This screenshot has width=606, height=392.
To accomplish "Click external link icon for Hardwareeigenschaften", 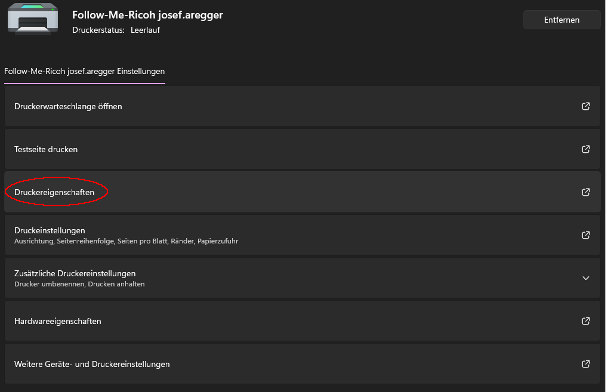I will click(586, 321).
